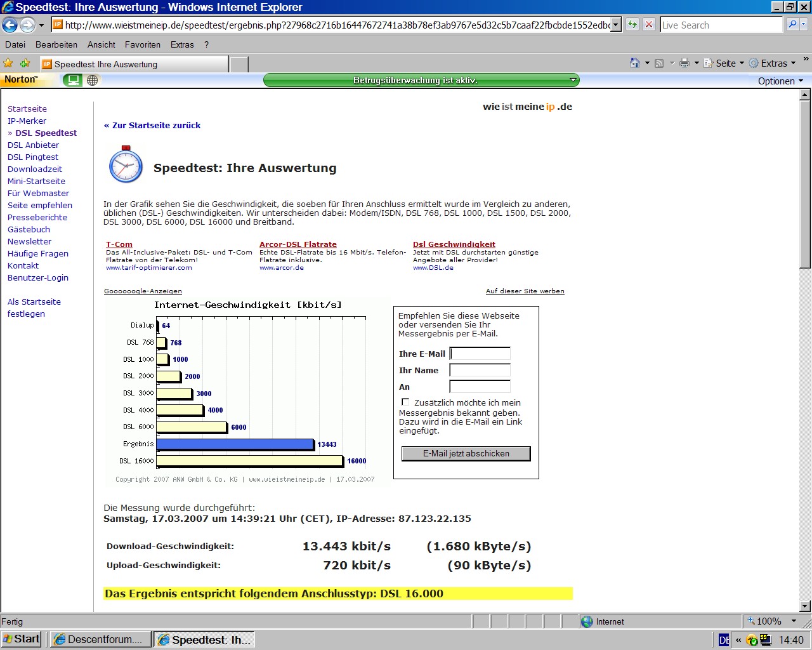Viewport: 812px width, 650px height.
Task: Open the Favoriten menu
Action: (142, 44)
